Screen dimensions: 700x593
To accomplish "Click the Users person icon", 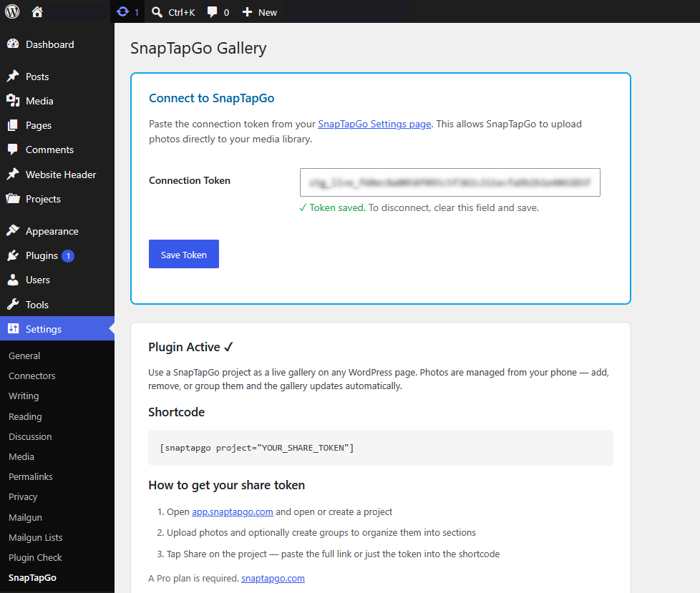I will point(13,280).
